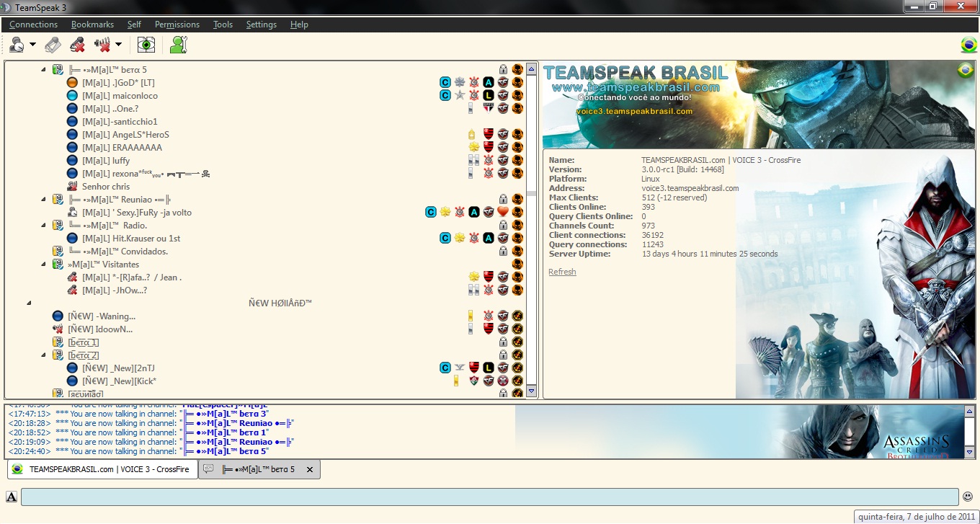
Task: Collapse the •»M[a]L™ Reuniao channel
Action: [43, 200]
